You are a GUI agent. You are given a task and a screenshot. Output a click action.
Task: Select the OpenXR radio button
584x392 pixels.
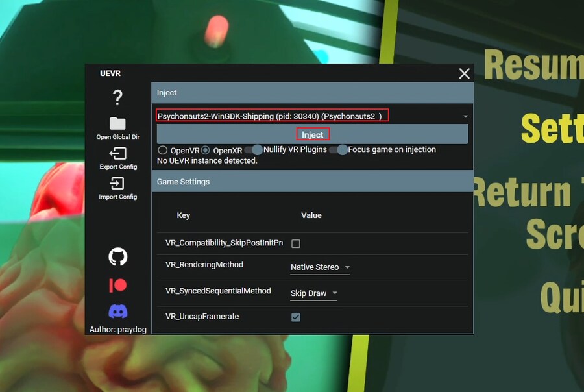[206, 150]
